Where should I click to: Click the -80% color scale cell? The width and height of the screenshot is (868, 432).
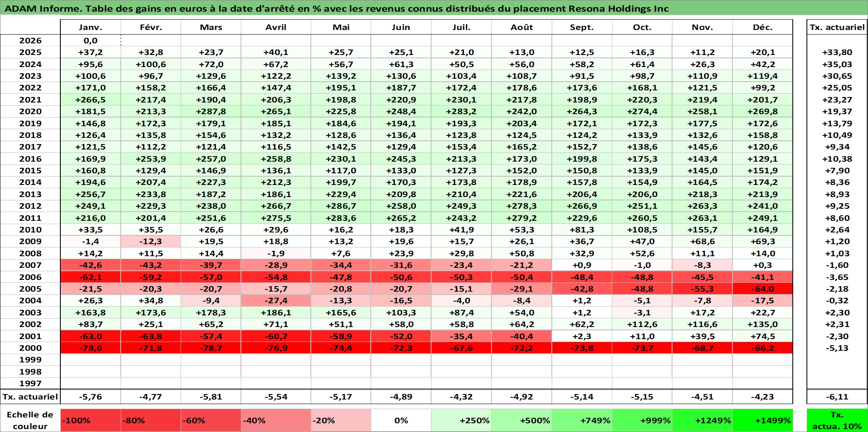pyautogui.click(x=151, y=420)
